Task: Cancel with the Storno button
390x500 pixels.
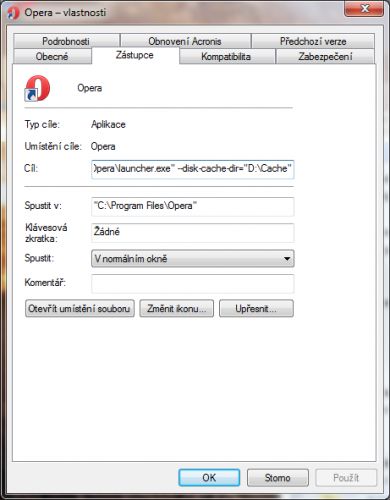Action: [x=278, y=478]
